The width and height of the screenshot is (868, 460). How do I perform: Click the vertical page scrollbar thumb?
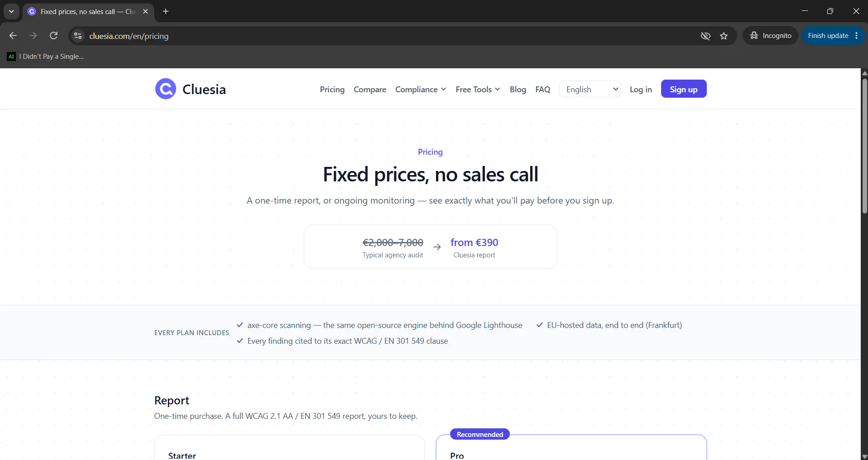(x=864, y=146)
